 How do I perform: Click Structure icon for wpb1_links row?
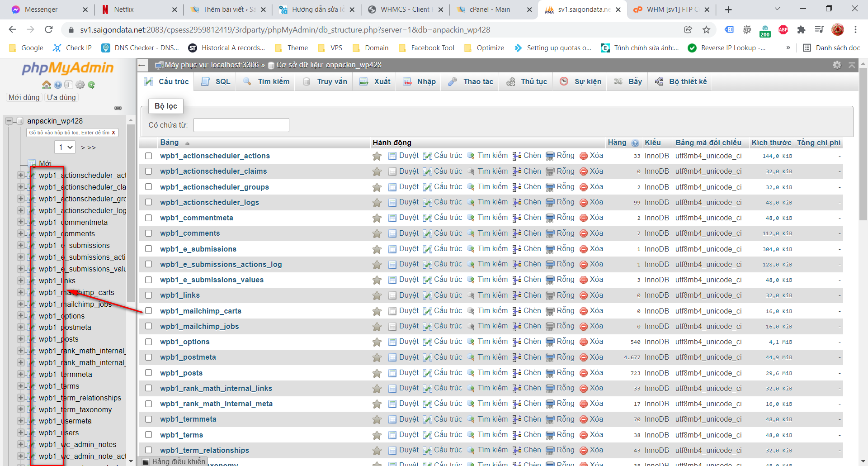[x=427, y=295]
